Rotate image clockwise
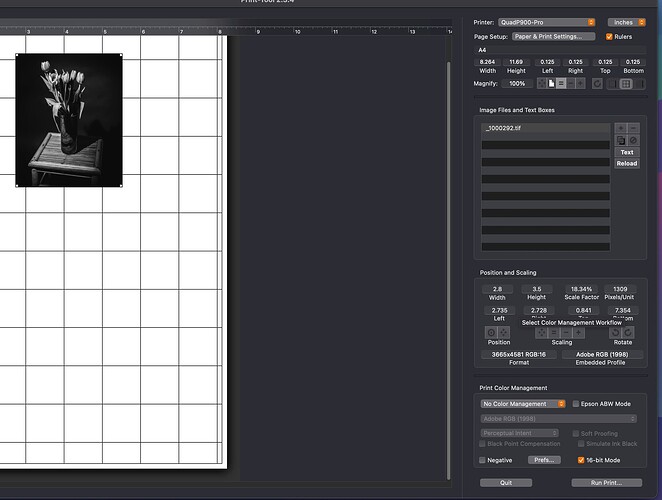The height and width of the screenshot is (500, 662). 628,333
